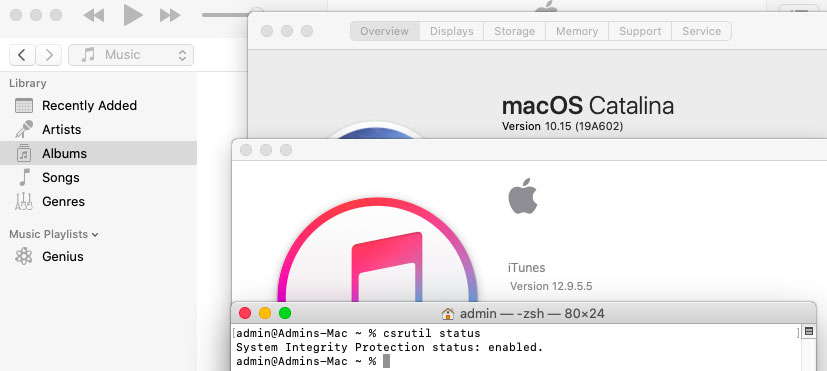
Task: Open the Music media picker dropdown
Action: tap(131, 55)
